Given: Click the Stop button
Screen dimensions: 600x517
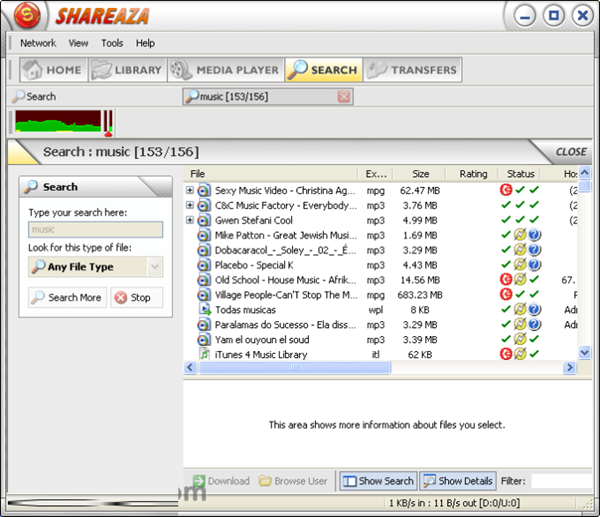Looking at the screenshot, I should coord(137,297).
